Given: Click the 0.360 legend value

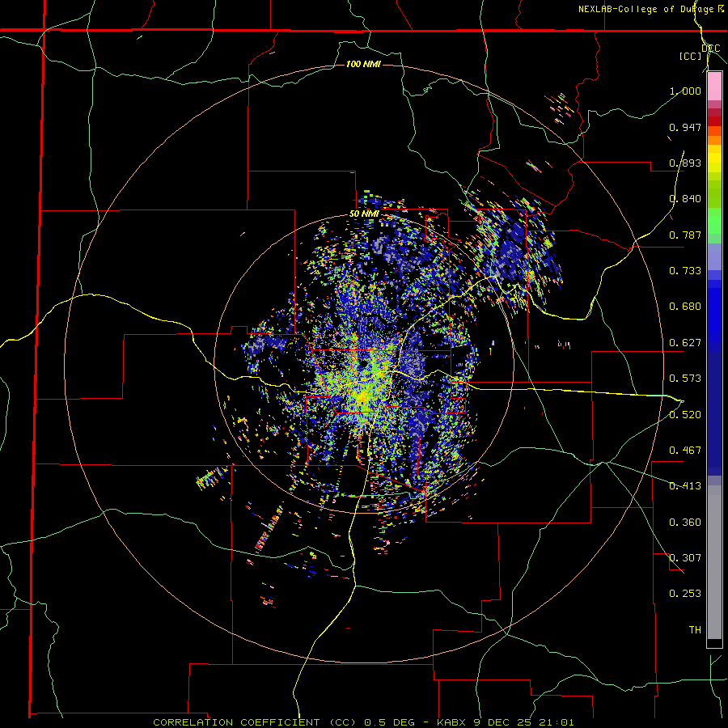Looking at the screenshot, I should 685,523.
